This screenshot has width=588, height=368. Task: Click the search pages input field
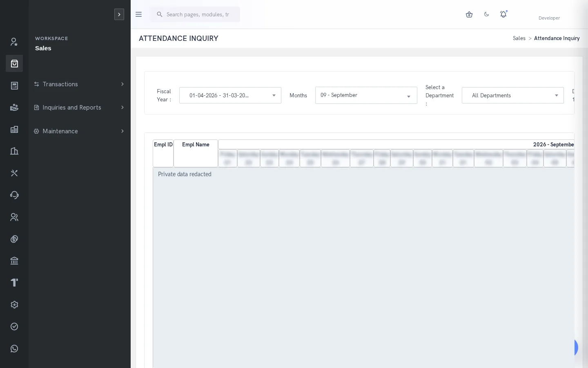click(195, 14)
